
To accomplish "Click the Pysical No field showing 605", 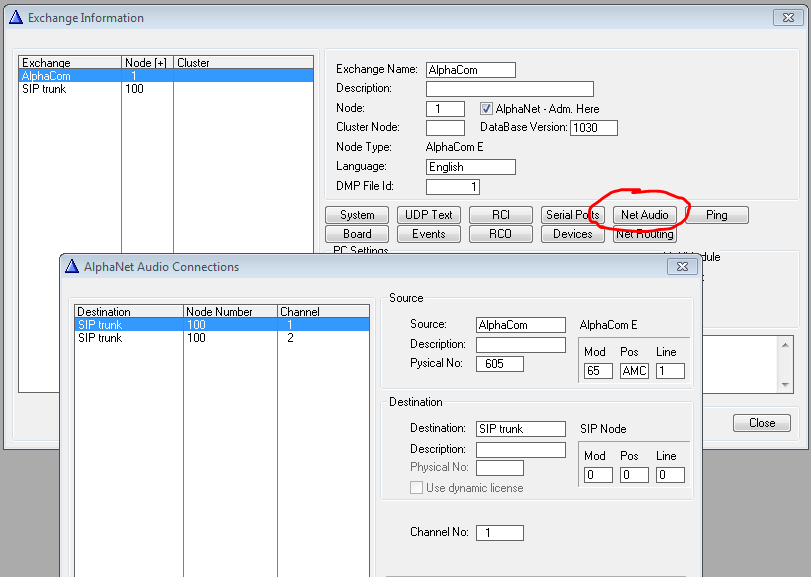I will [499, 363].
